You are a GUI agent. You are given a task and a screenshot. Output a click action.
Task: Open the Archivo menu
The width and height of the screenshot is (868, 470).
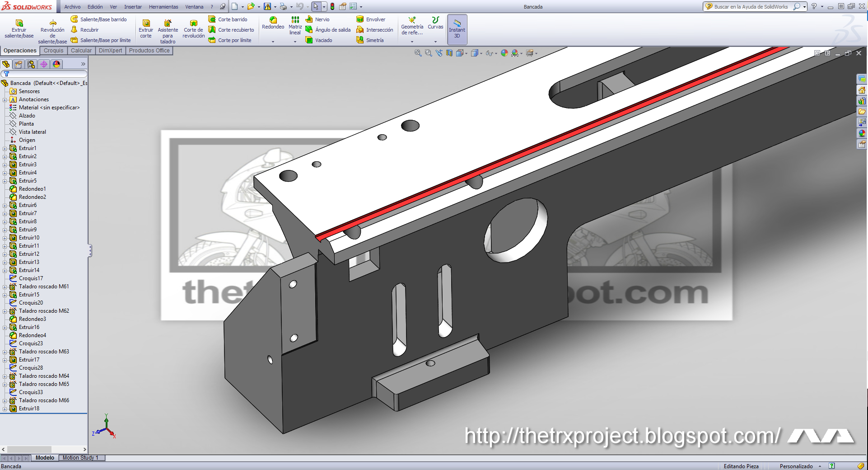coord(72,7)
